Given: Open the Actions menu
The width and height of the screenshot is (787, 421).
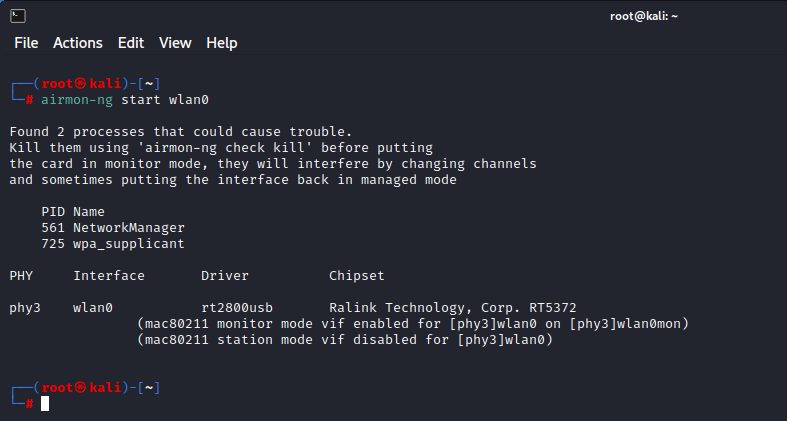Looking at the screenshot, I should click(x=78, y=43).
